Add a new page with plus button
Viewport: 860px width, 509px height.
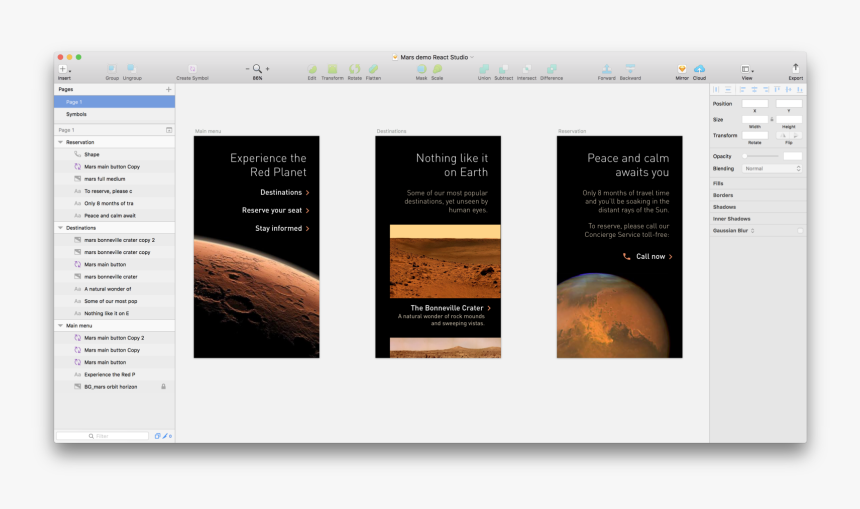(x=168, y=89)
